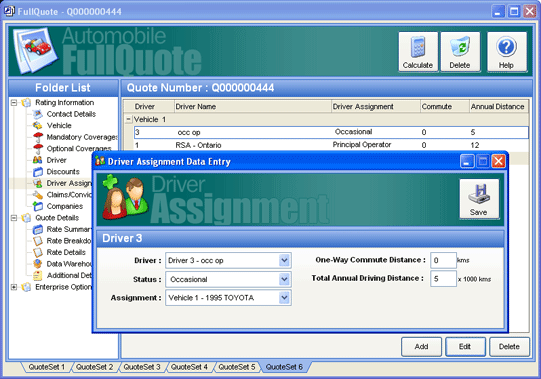The image size is (541, 379).
Task: Click the Driver Assignment column header
Action: (x=375, y=107)
